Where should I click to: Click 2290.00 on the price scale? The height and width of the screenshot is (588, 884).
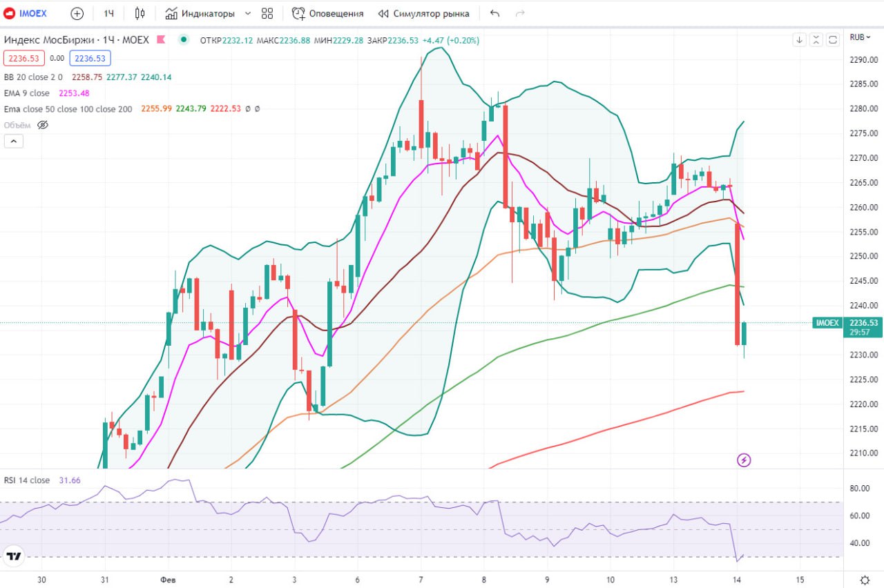click(x=863, y=59)
